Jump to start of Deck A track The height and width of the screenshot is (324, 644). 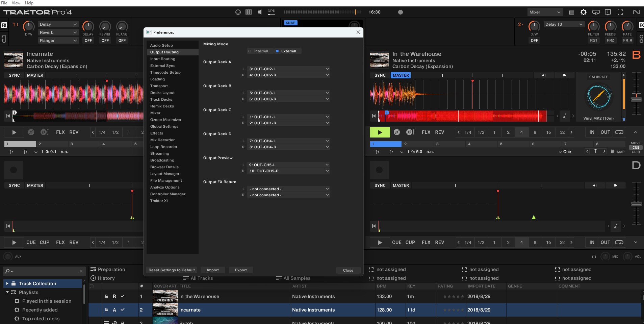coord(8,116)
